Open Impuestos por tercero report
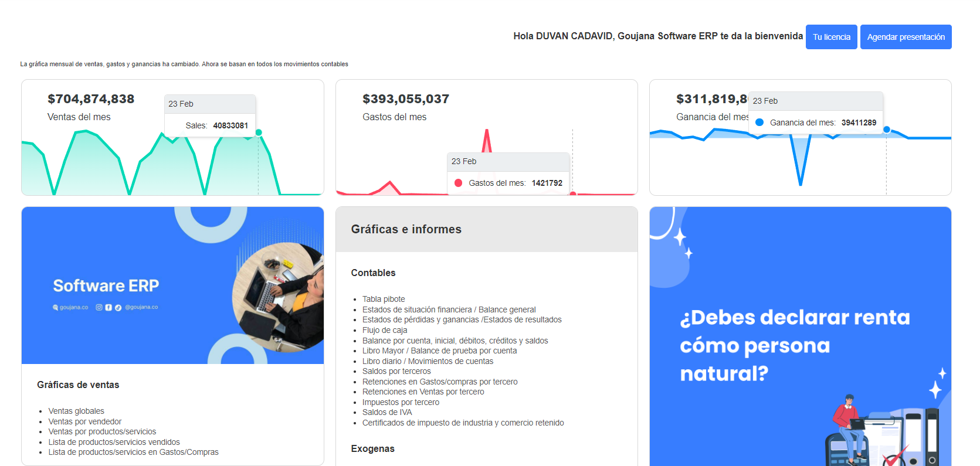This screenshot has height=466, width=980. 401,402
